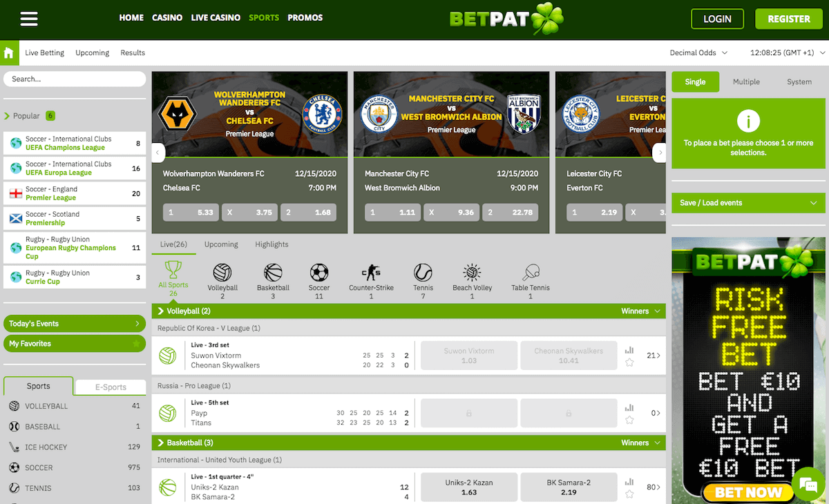
Task: Open Live Betting link
Action: pyautogui.click(x=44, y=52)
